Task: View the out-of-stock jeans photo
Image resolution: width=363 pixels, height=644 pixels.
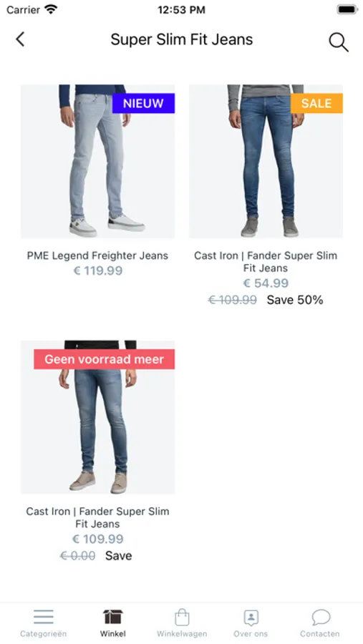Action: coord(98,417)
